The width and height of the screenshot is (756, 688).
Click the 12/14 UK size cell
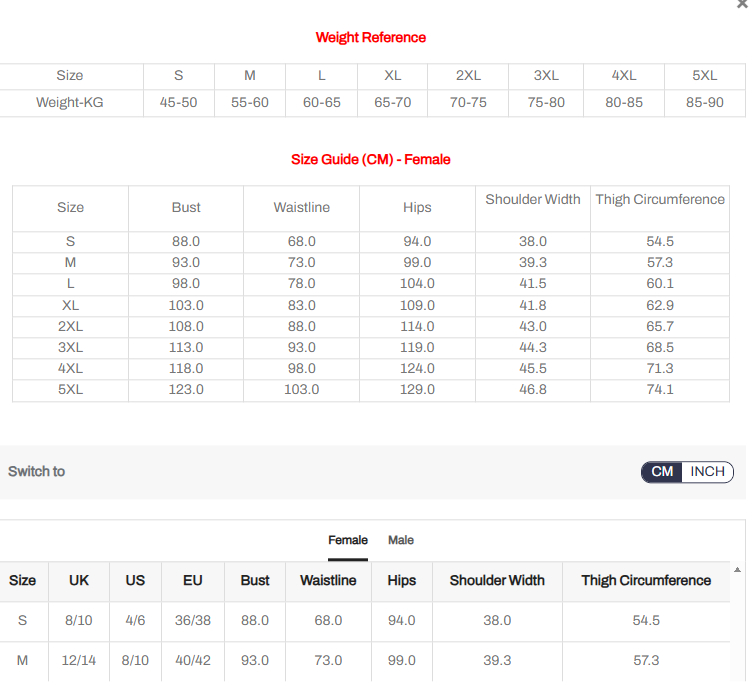click(79, 660)
